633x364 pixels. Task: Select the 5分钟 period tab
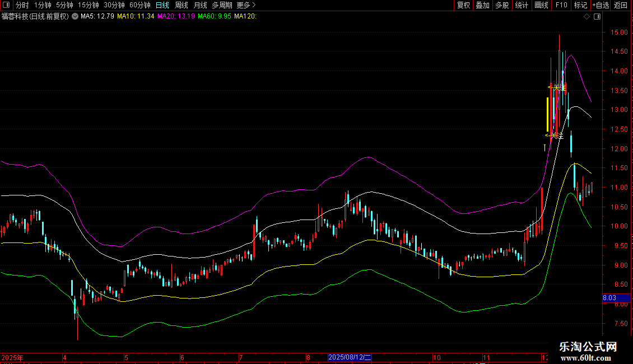click(x=64, y=5)
